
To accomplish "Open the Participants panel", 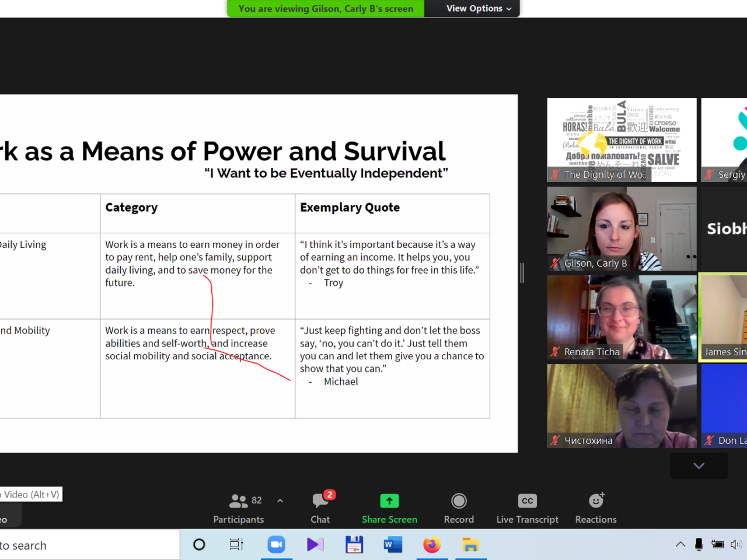I will 238,508.
